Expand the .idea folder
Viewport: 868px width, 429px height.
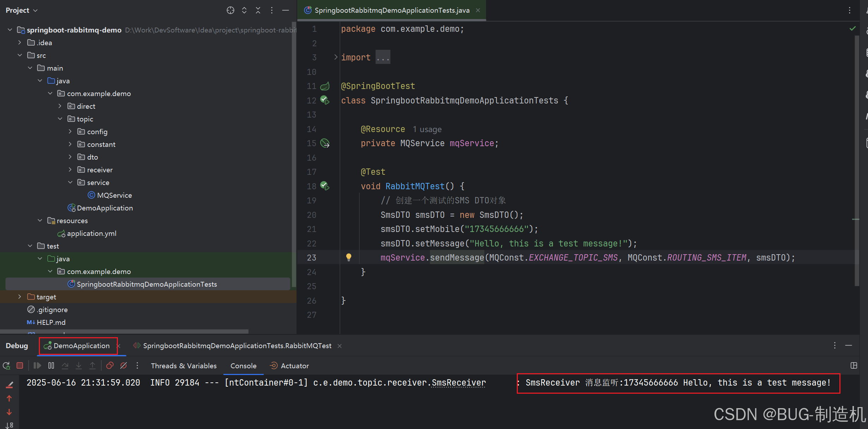20,42
